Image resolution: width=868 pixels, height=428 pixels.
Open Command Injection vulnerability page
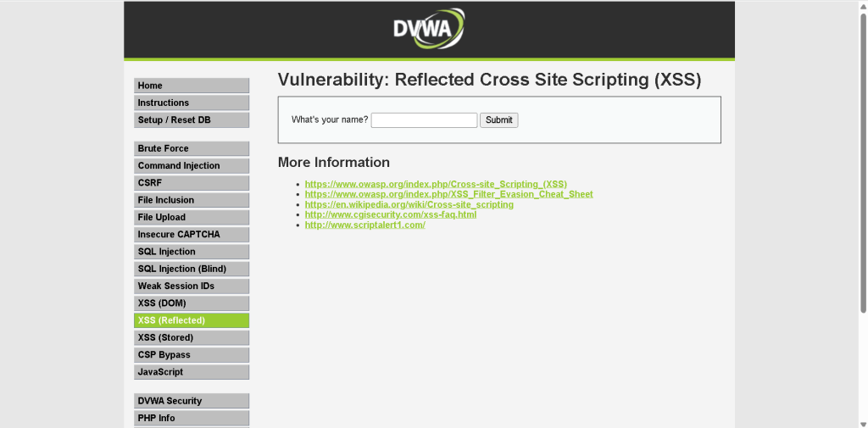tap(192, 166)
